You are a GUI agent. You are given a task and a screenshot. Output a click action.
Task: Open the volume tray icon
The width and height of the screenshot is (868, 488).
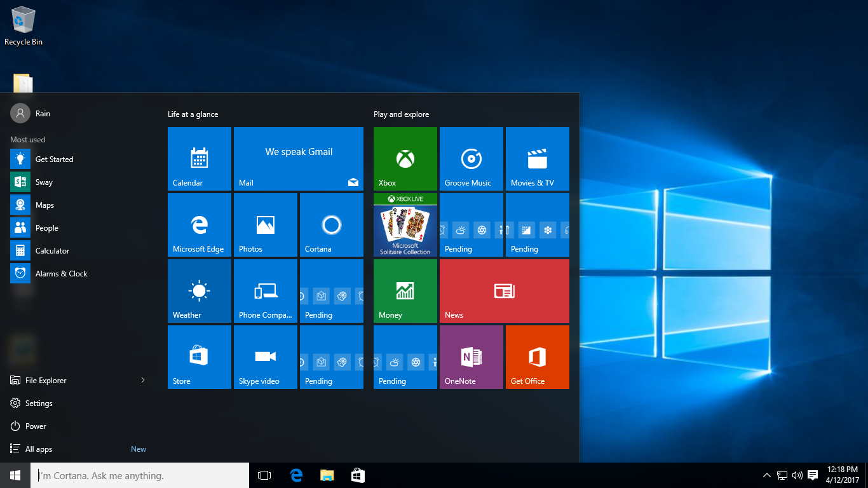(797, 475)
